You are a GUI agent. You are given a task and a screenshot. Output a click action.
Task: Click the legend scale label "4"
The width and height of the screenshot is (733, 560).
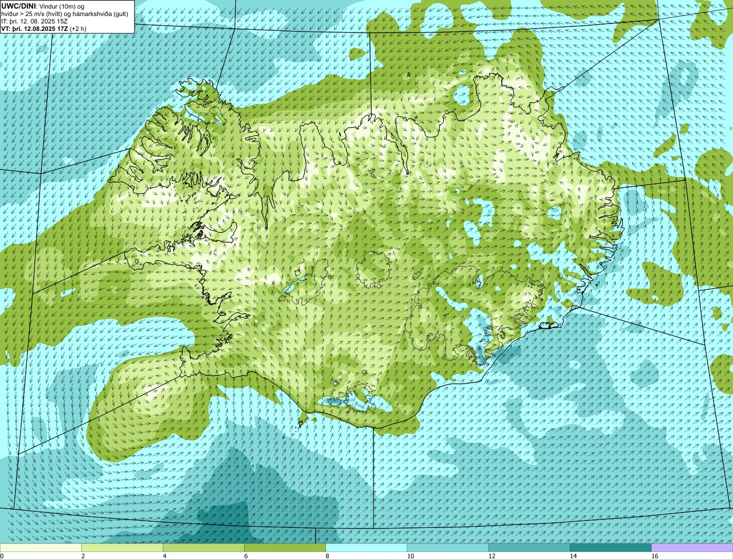[164, 556]
